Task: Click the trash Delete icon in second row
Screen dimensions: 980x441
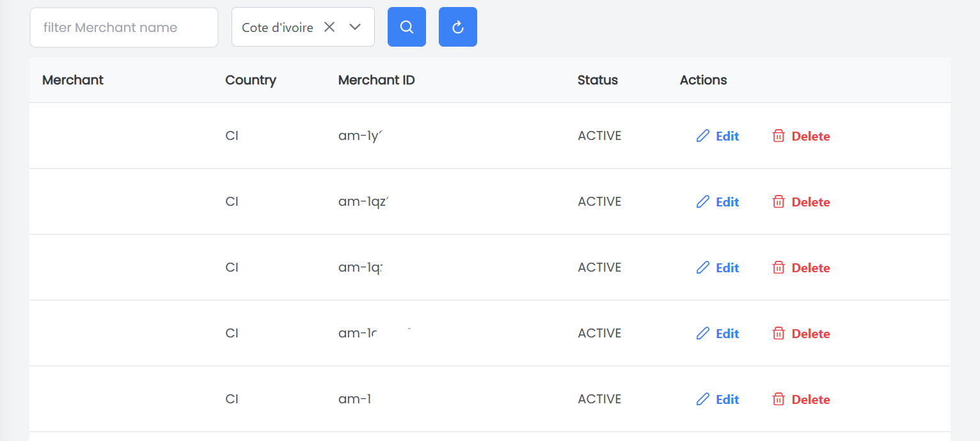Action: coord(778,201)
